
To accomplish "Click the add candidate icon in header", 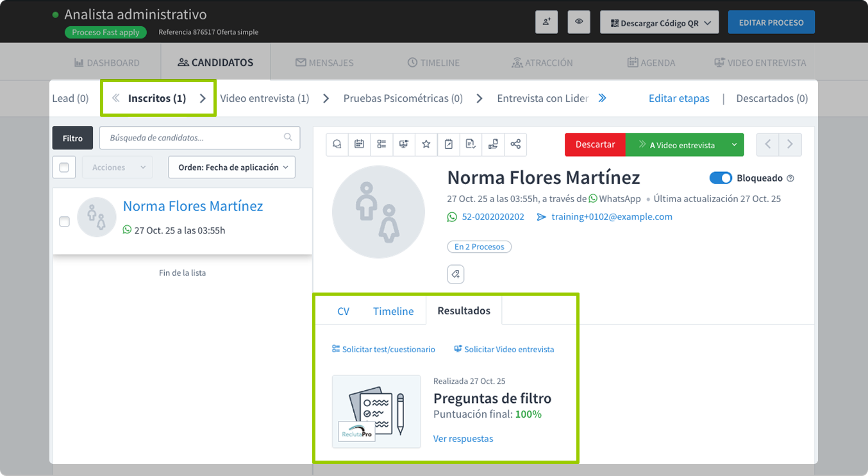I will pos(546,22).
